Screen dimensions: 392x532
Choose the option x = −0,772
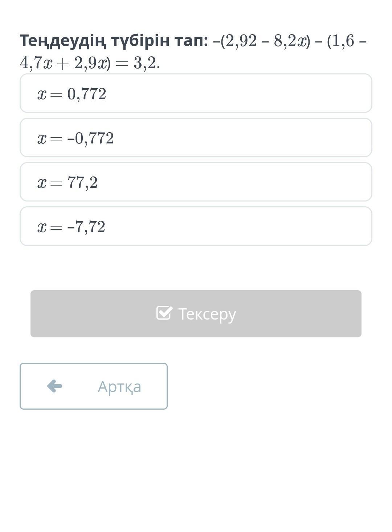pos(196,138)
